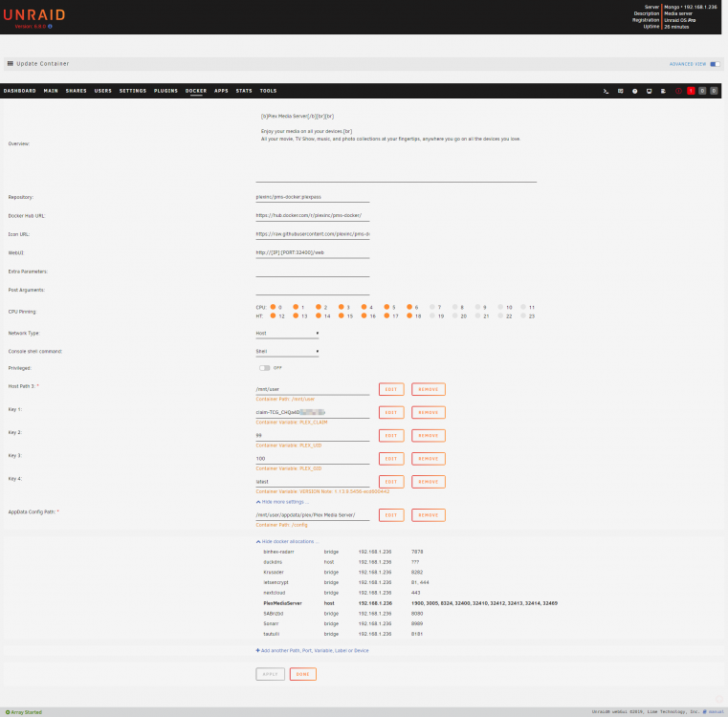728x717 pixels.
Task: Click the Extra Parameters field
Action: click(313, 272)
